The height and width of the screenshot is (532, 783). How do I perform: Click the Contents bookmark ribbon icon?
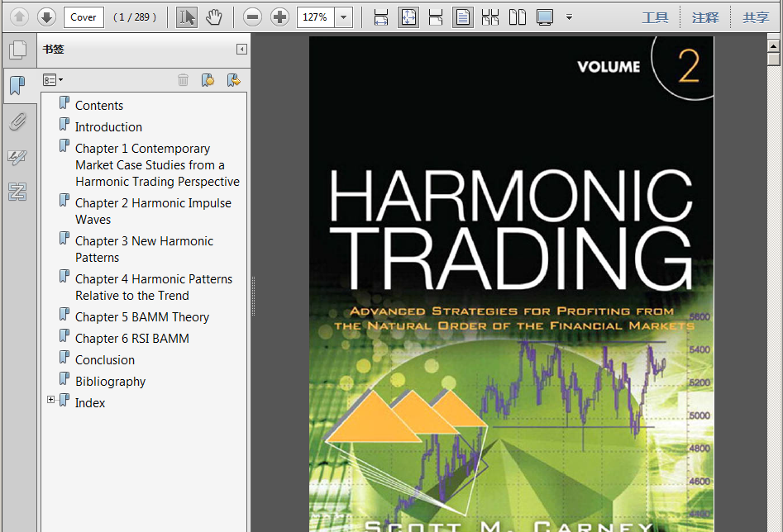coord(64,102)
